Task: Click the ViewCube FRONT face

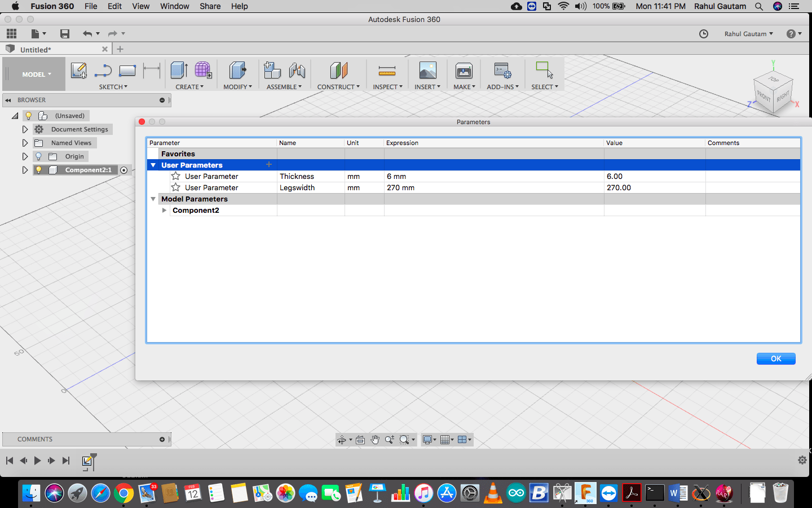Action: tap(764, 96)
